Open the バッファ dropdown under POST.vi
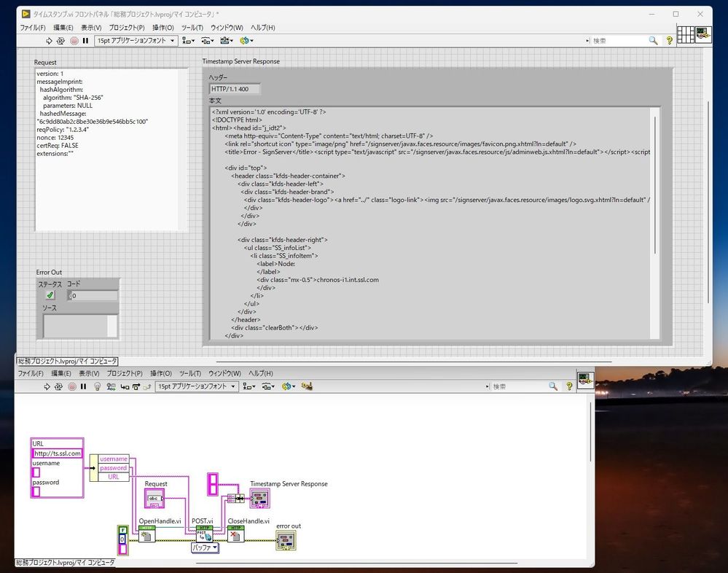The image size is (728, 573). pos(206,547)
